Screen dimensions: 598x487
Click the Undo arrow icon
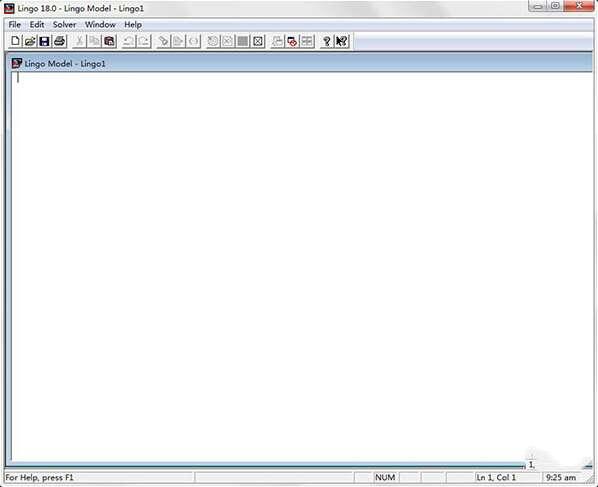(x=129, y=41)
